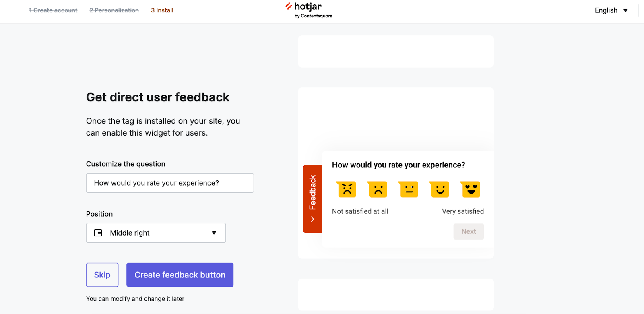Open the 3 Install step
The image size is (644, 314).
click(162, 10)
